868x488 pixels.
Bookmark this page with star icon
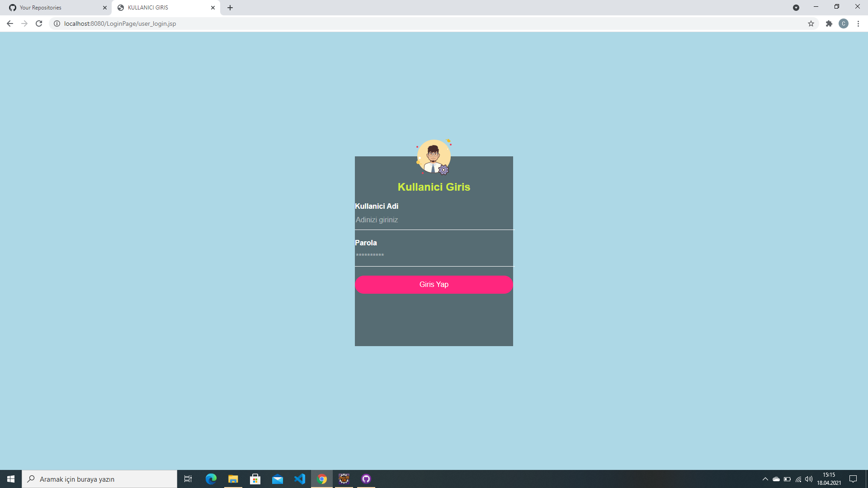(811, 23)
